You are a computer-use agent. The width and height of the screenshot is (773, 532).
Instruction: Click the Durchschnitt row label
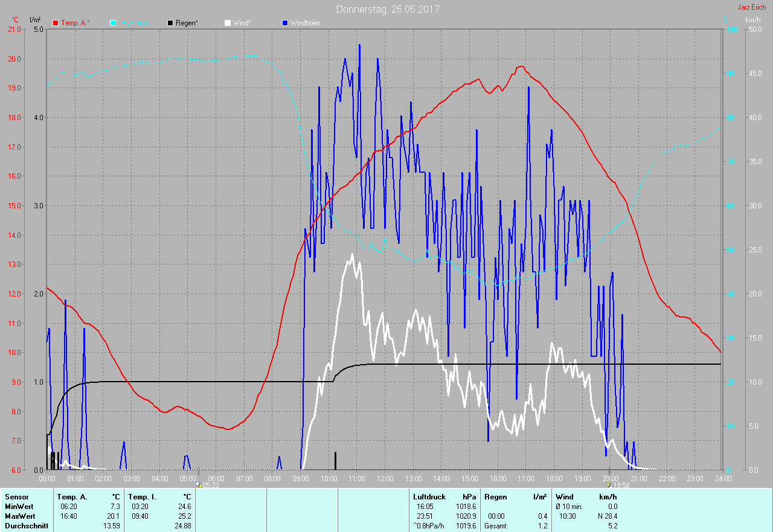(x=26, y=526)
